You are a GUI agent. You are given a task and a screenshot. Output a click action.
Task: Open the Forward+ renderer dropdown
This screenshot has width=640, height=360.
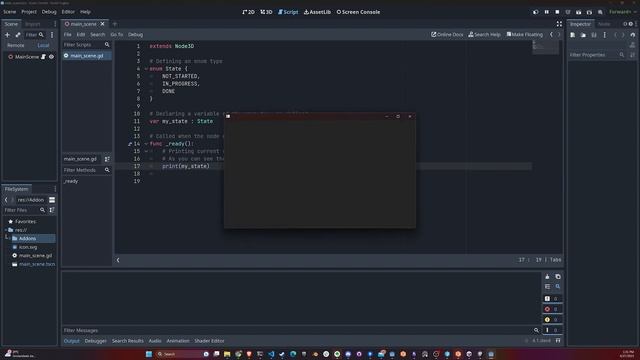[x=622, y=12]
